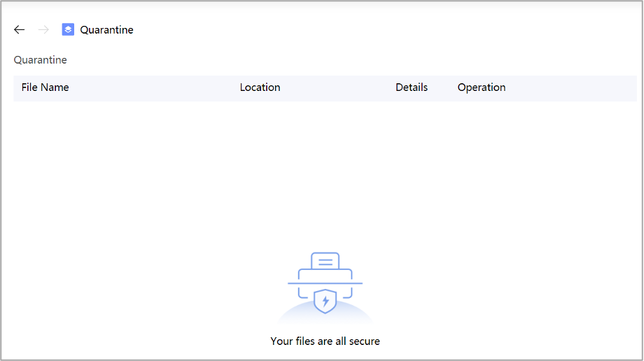
Task: Click the shield with lightning bolt icon
Action: point(325,301)
